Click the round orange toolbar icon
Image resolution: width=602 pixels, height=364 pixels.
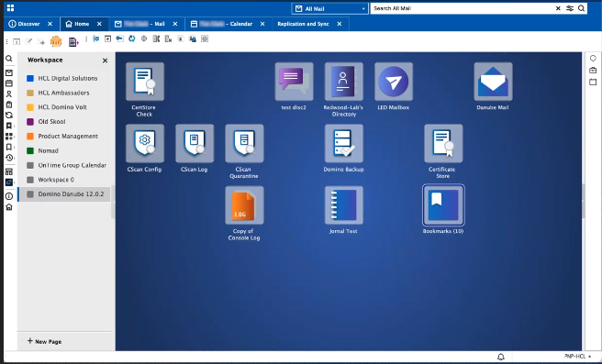tap(56, 41)
